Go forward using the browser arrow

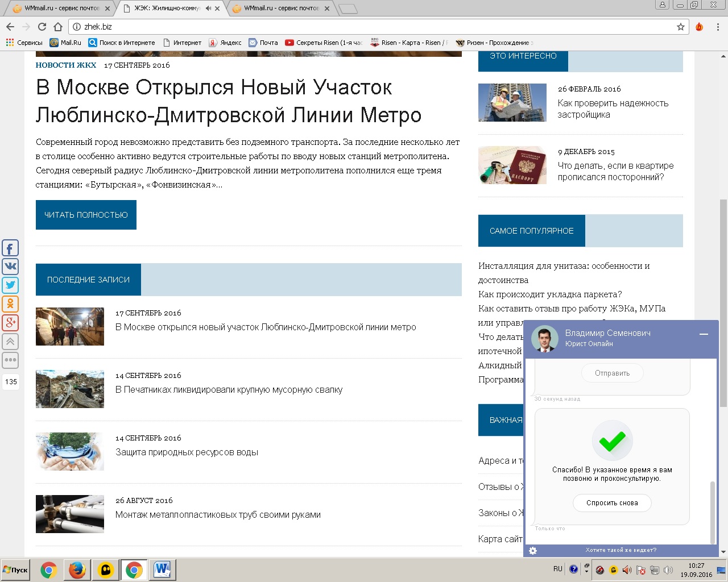tap(26, 27)
